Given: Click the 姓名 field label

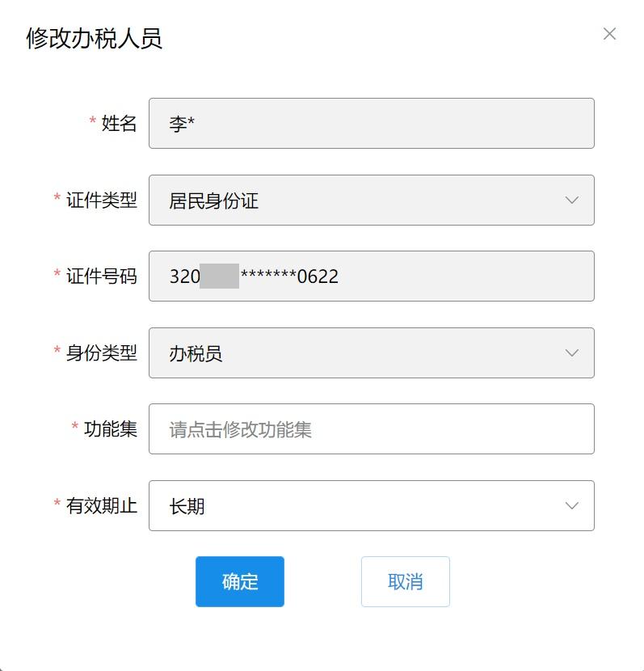Looking at the screenshot, I should click(x=119, y=124).
